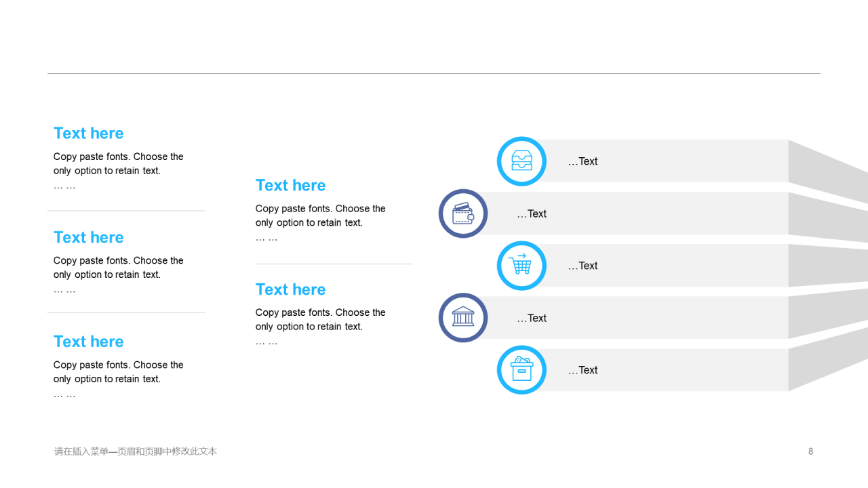Viewport: 868px width, 488px height.
Task: Click the horizontal title divider line
Action: [434, 73]
